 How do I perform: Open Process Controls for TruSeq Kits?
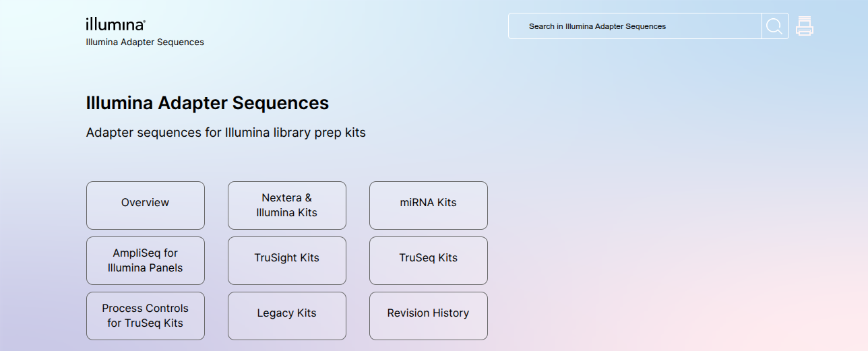(x=146, y=316)
